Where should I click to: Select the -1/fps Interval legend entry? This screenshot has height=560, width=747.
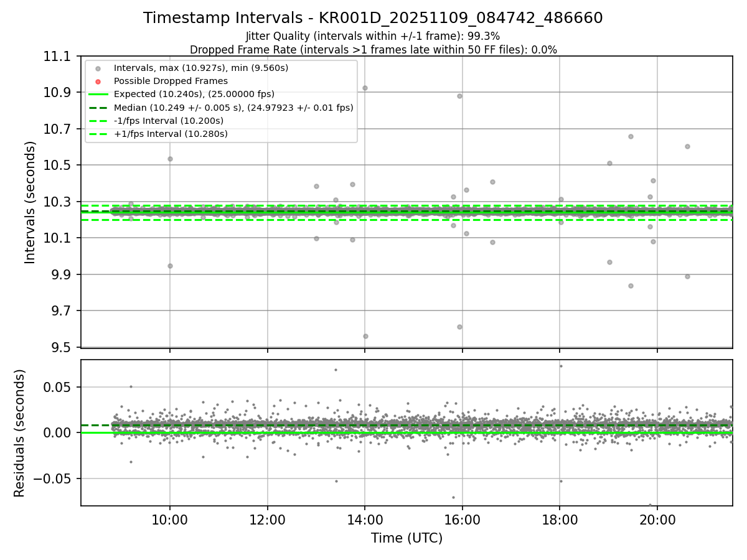point(168,121)
